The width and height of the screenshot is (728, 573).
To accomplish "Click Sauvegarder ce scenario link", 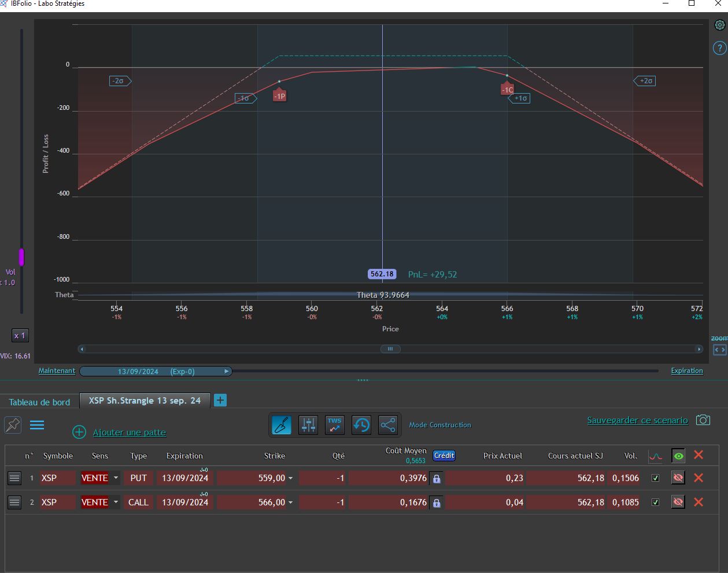I will click(x=637, y=420).
